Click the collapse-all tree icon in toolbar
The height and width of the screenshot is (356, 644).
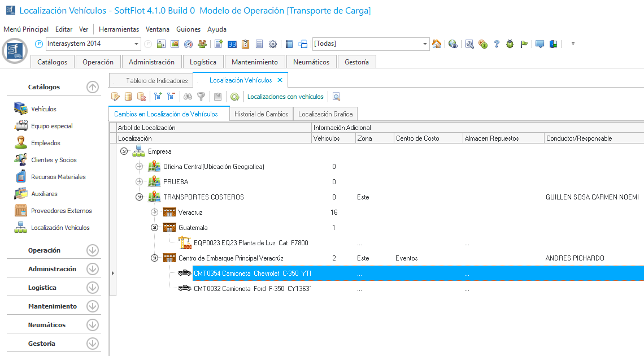coord(170,97)
